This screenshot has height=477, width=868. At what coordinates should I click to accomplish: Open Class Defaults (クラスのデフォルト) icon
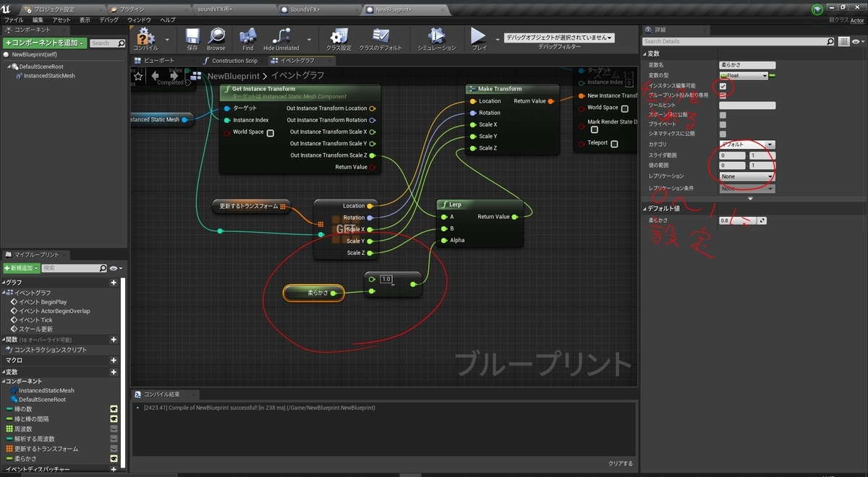[x=380, y=35]
